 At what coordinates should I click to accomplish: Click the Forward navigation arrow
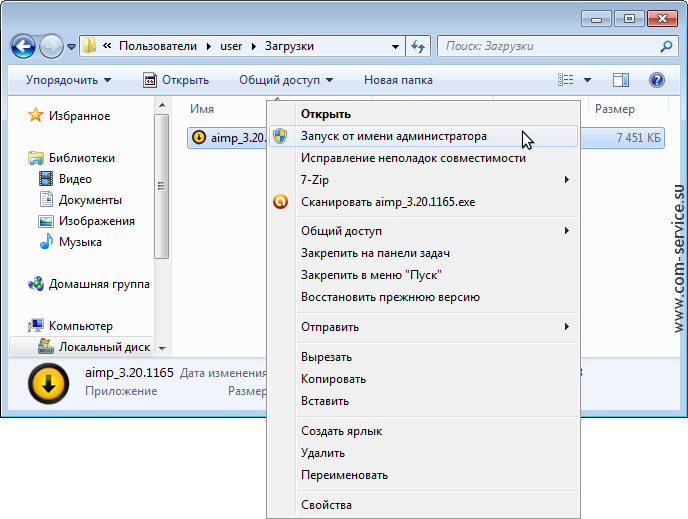point(51,46)
